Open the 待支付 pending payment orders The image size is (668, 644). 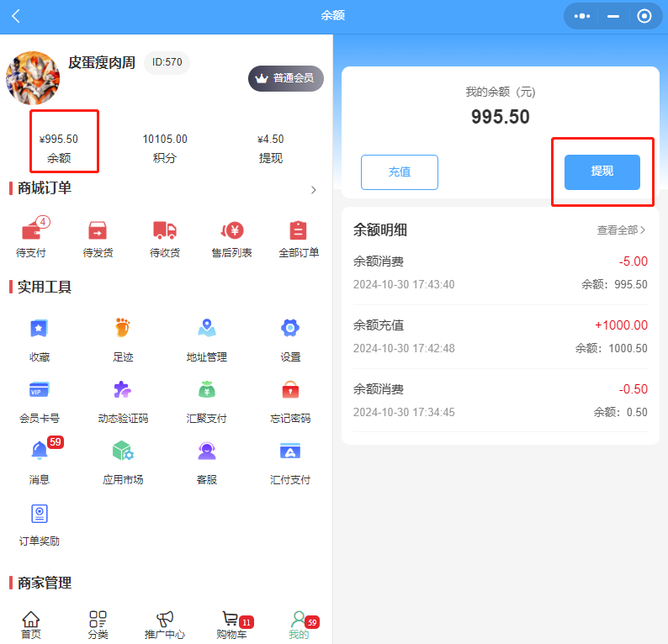31,232
